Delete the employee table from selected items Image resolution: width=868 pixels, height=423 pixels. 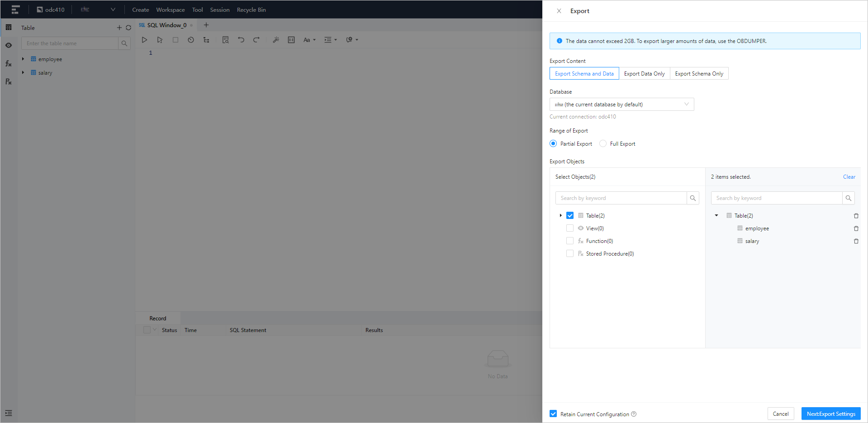pyautogui.click(x=856, y=228)
